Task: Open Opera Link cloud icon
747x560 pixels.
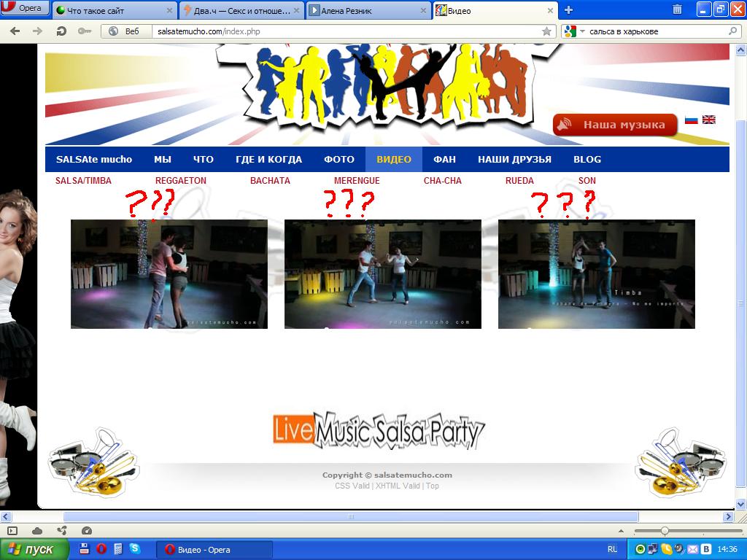Action: pyautogui.click(x=37, y=531)
